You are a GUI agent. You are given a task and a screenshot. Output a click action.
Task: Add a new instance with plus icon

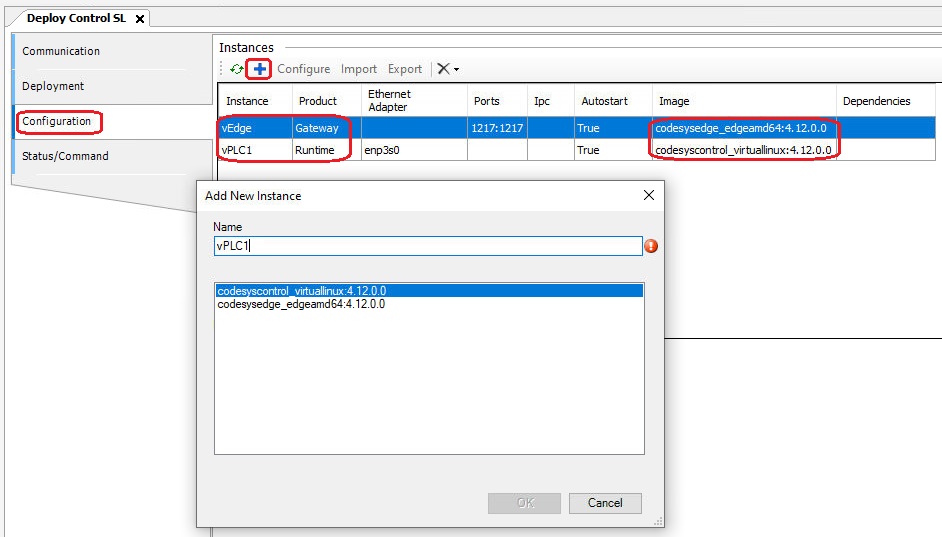click(x=260, y=69)
